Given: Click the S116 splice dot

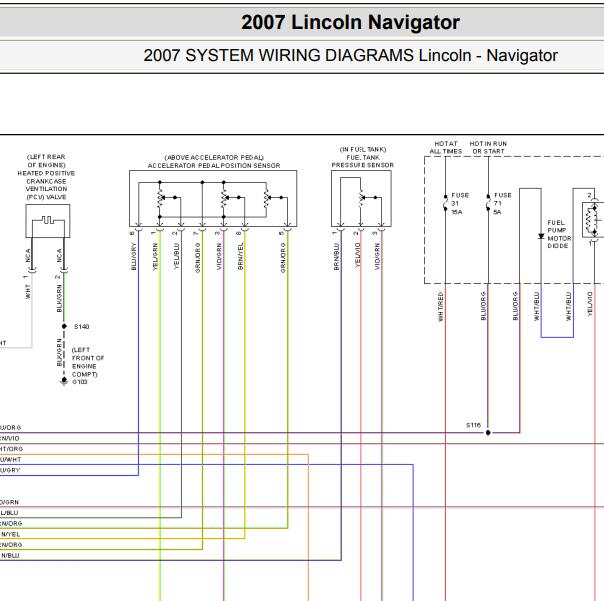Looking at the screenshot, I should [x=488, y=433].
